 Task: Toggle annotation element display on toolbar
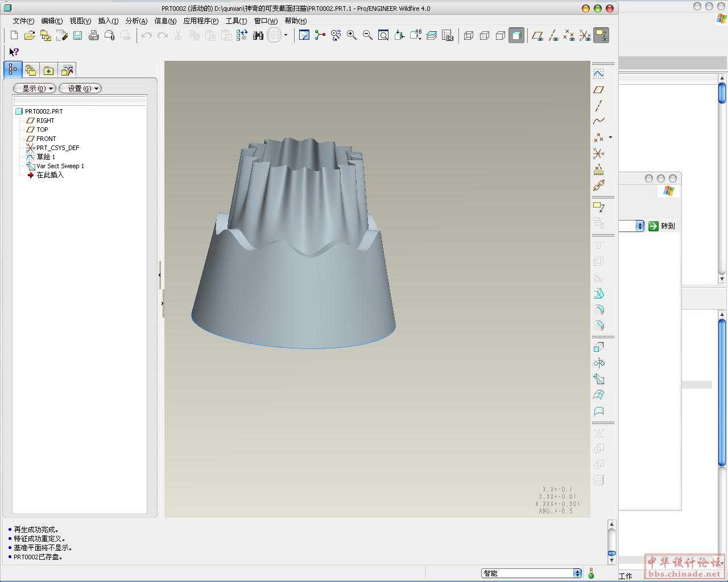tap(601, 35)
